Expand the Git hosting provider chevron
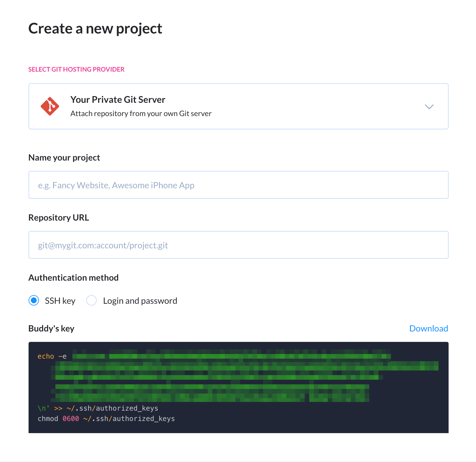 [x=429, y=107]
